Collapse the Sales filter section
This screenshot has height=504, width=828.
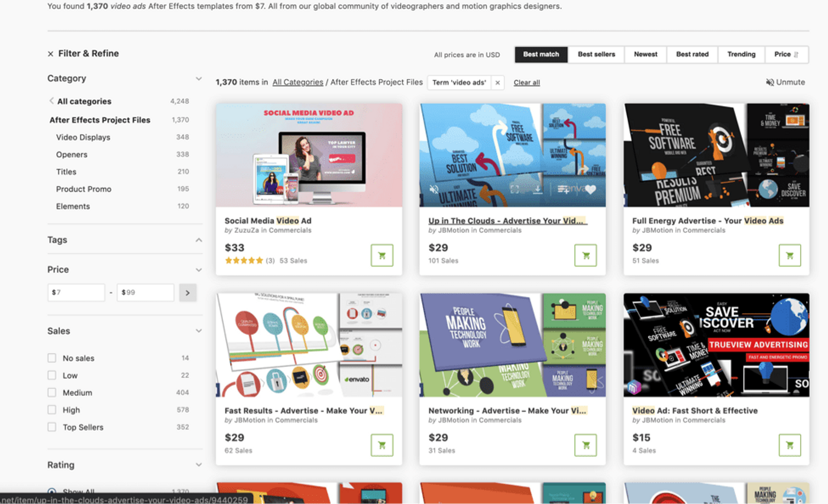[199, 331]
